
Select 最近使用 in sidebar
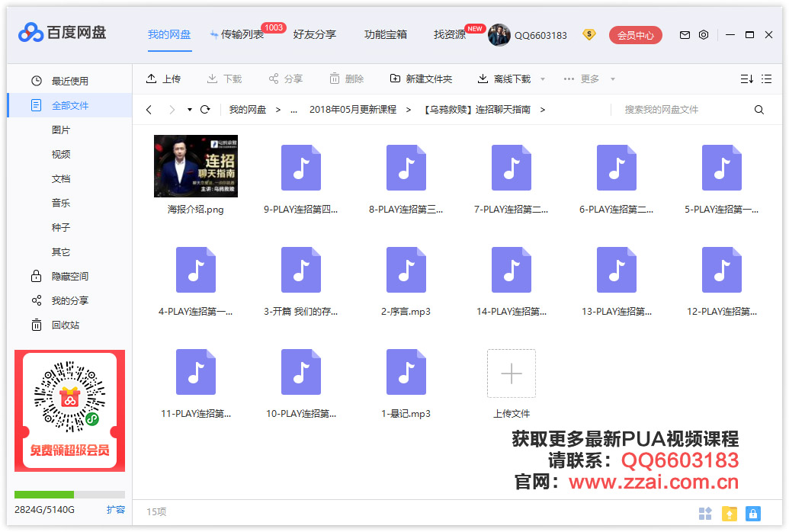[69, 81]
